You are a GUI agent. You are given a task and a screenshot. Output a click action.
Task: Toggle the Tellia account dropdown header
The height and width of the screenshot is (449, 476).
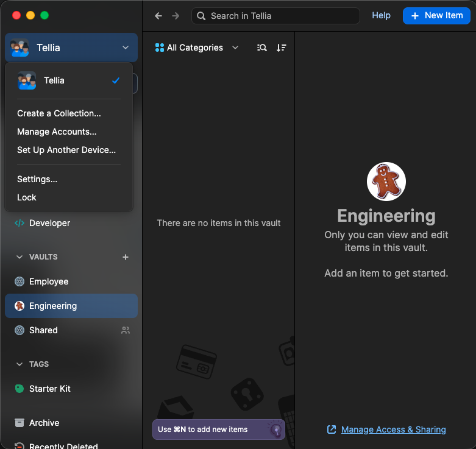(x=71, y=48)
